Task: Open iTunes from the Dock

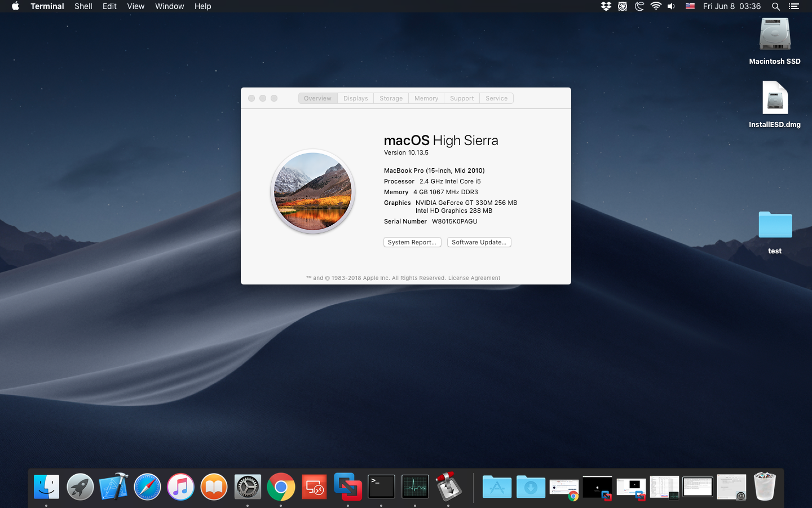Action: click(180, 487)
